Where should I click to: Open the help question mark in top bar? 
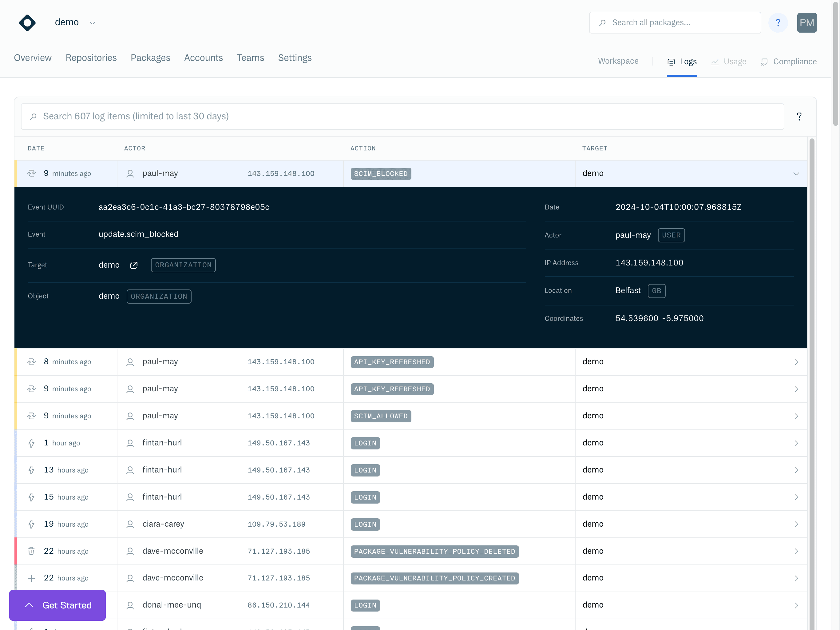(778, 22)
